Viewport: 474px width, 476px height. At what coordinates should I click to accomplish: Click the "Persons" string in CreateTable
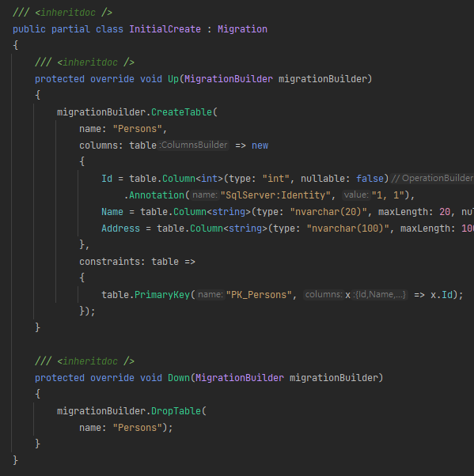(x=138, y=129)
